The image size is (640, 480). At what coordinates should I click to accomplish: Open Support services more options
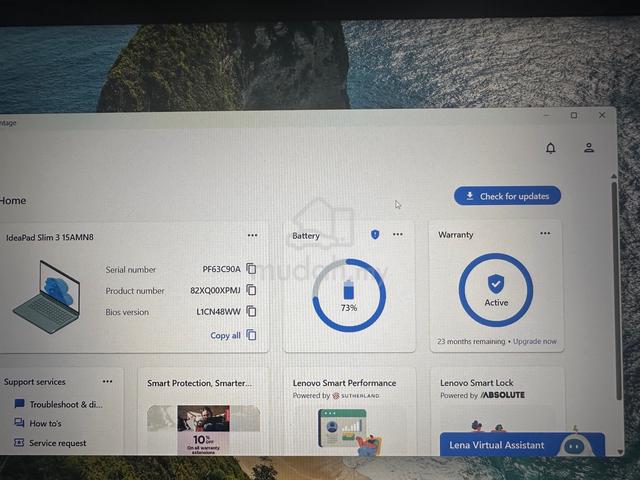107,381
